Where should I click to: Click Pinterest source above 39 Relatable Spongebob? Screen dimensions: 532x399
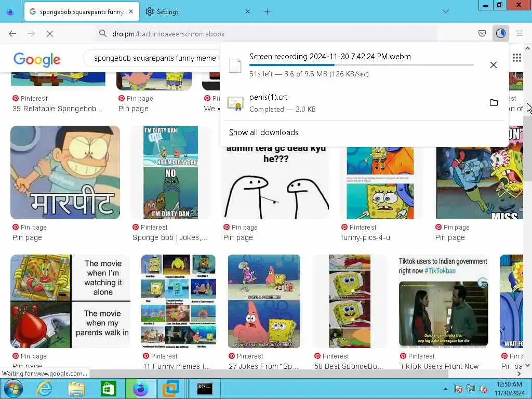(x=30, y=98)
